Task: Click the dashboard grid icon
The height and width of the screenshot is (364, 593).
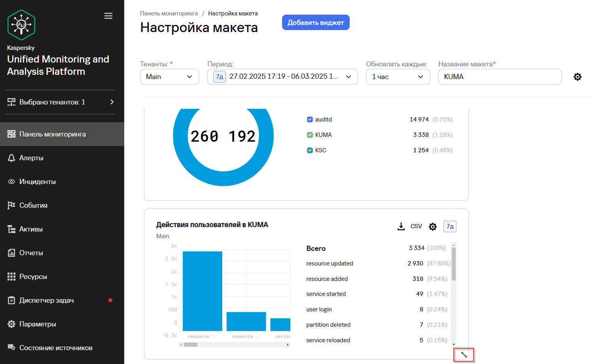Action: (x=11, y=134)
